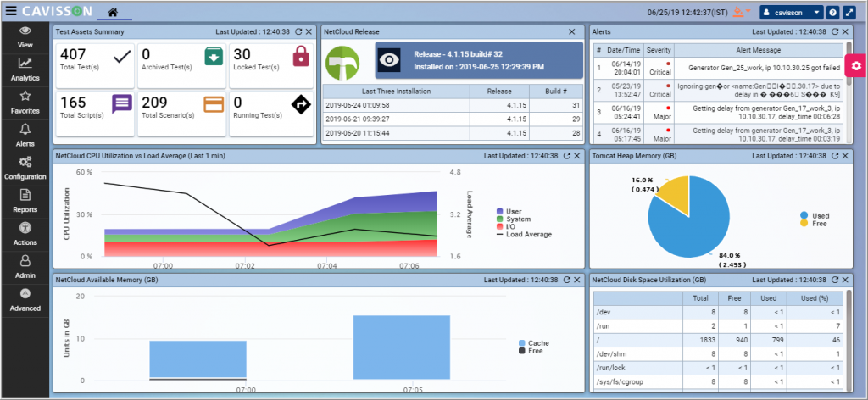
Task: Select the /run/lock disk row
Action: click(718, 367)
